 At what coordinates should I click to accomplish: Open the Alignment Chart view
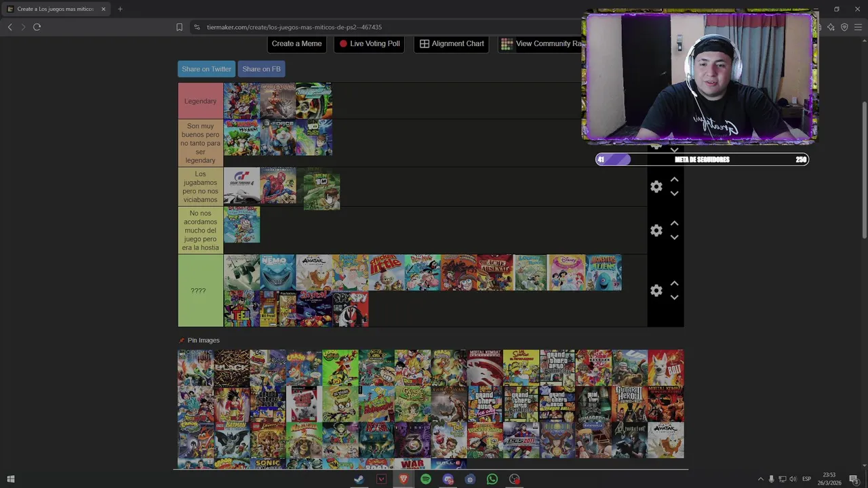452,43
